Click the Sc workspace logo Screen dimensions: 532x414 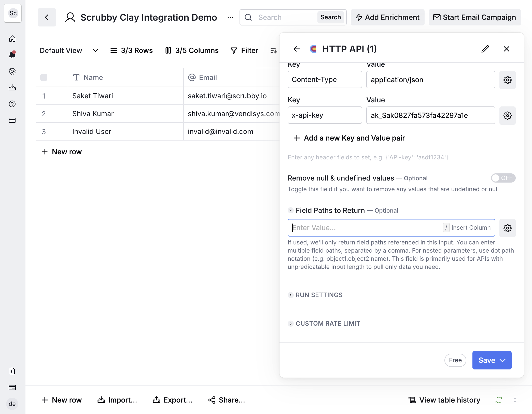13,13
